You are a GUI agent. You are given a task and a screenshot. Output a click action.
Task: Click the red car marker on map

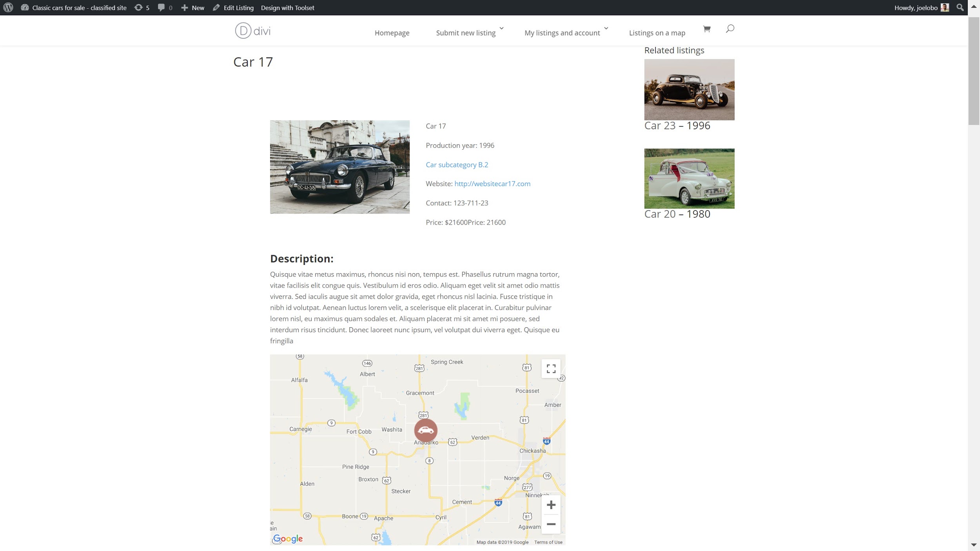(x=426, y=430)
